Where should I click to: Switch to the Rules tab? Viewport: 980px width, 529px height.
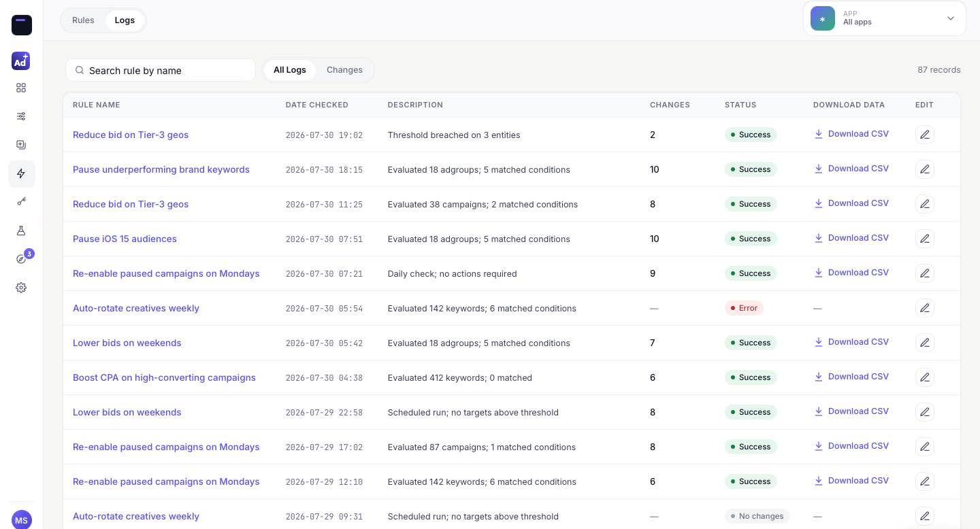pos(83,20)
